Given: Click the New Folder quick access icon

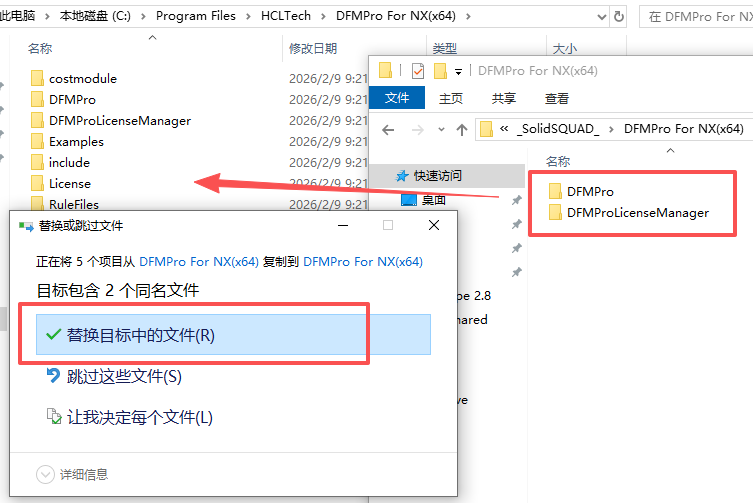Looking at the screenshot, I should 440,71.
